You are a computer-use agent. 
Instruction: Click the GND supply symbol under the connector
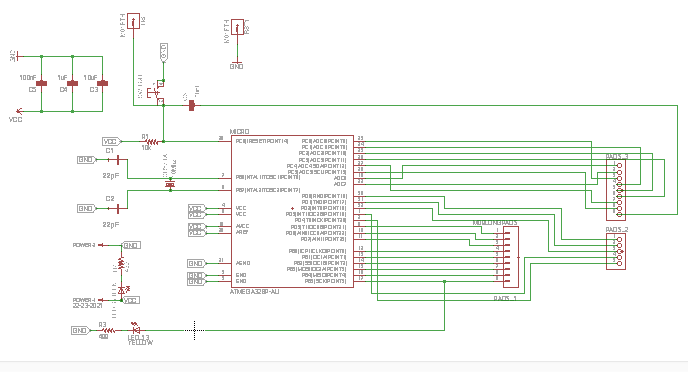coord(237,65)
